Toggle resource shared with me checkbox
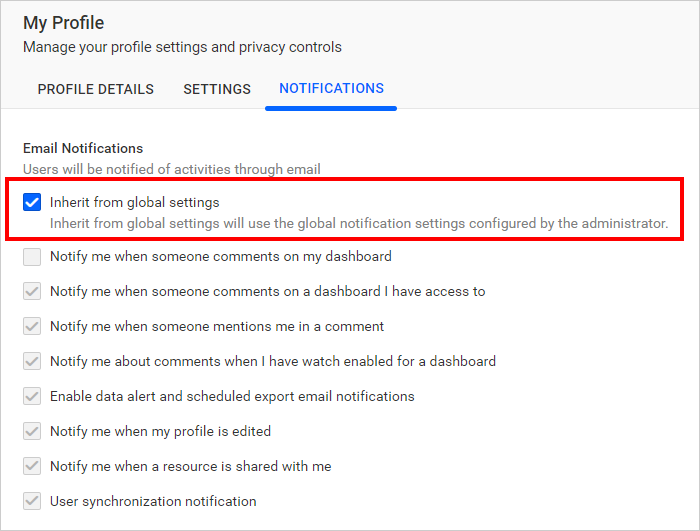 point(32,466)
